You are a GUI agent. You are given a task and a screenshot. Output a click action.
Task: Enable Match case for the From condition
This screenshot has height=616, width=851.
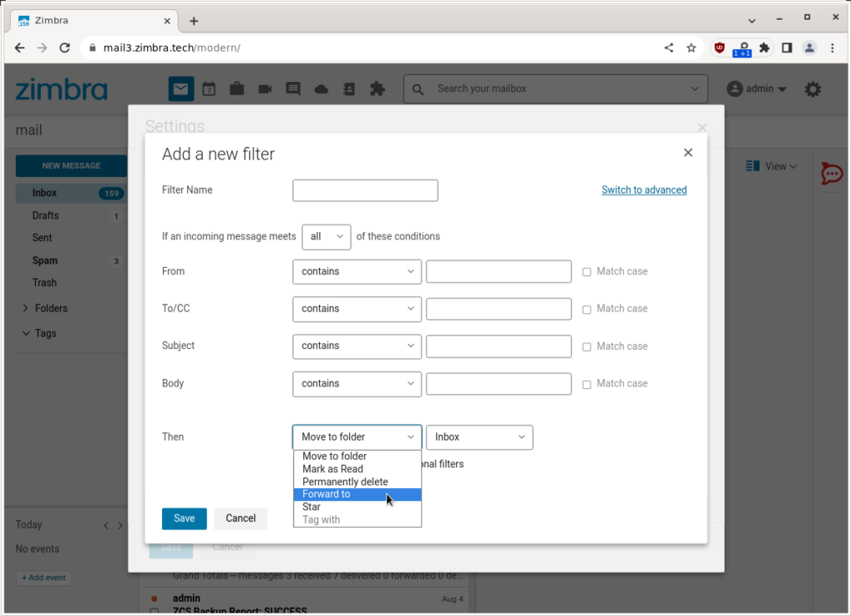(x=585, y=271)
